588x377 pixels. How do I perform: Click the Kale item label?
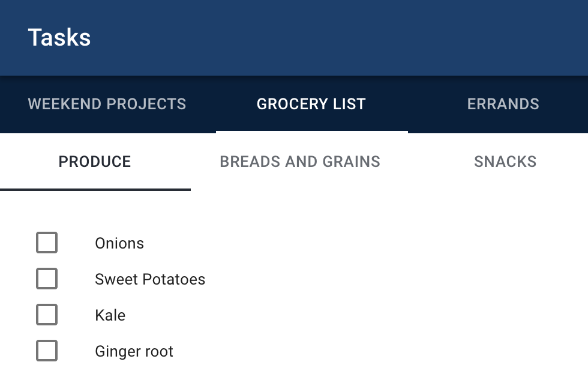(x=110, y=316)
